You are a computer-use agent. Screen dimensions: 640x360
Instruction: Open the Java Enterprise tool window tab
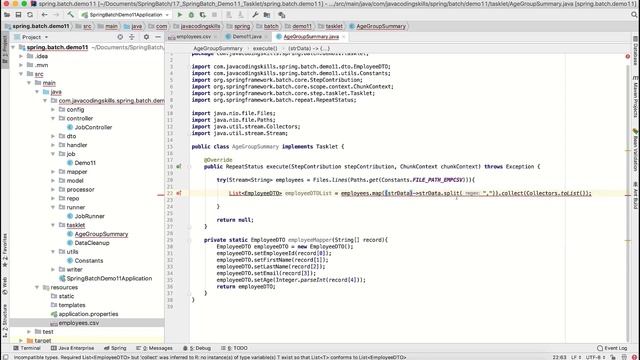click(72, 348)
